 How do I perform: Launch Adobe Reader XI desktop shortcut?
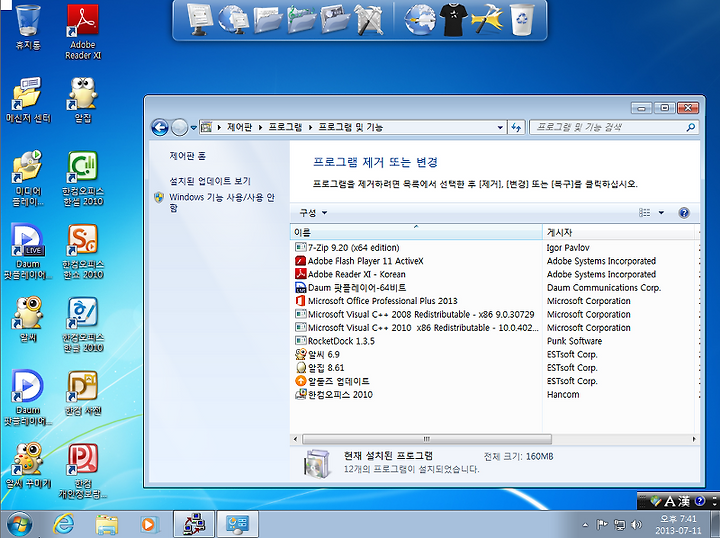click(x=83, y=32)
